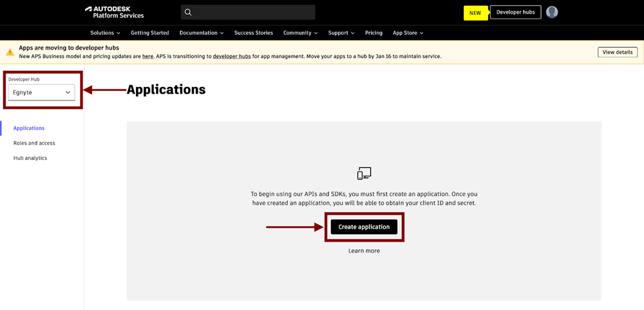Open the Egnyte Developer Hub dropdown
644x310 pixels.
pyautogui.click(x=41, y=93)
